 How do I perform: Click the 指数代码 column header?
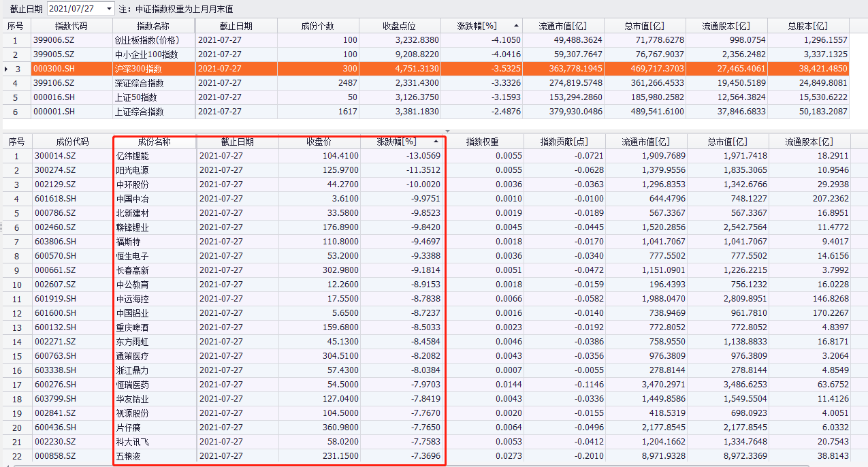coord(71,26)
